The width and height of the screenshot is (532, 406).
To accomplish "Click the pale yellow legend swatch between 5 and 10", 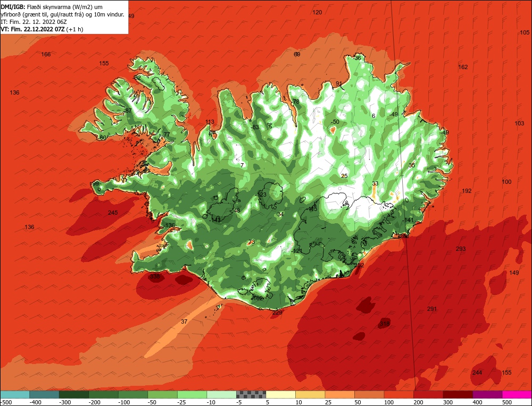I will tap(280, 394).
